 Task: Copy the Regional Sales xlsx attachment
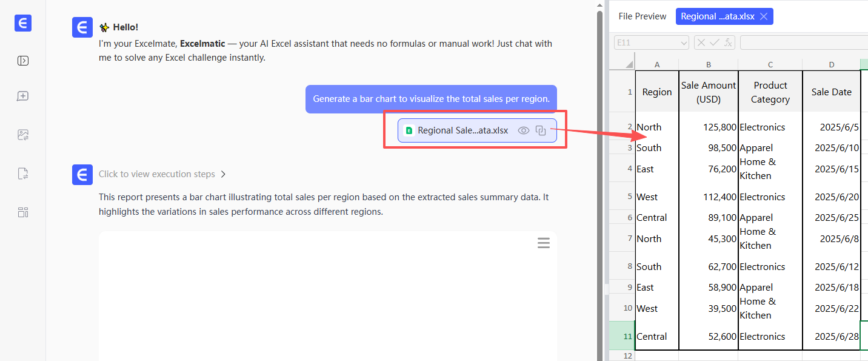click(541, 130)
